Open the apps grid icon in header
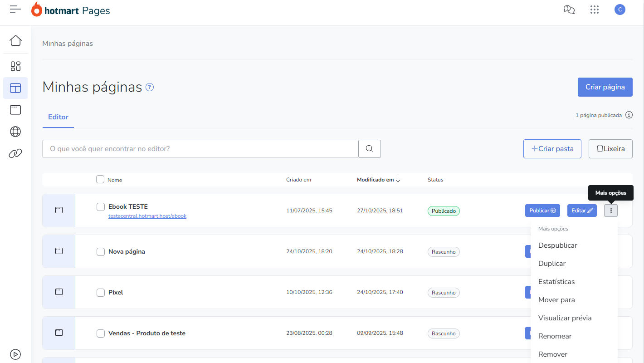The width and height of the screenshot is (644, 363). [595, 10]
